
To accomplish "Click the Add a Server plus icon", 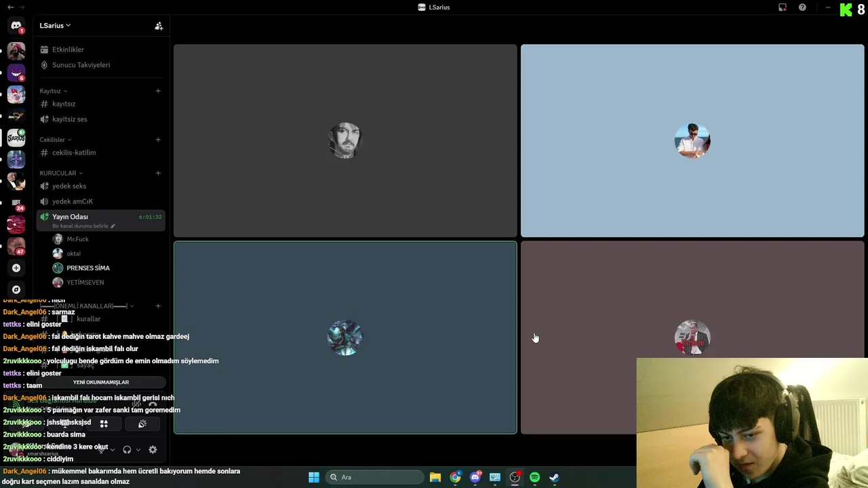I will coord(16,268).
